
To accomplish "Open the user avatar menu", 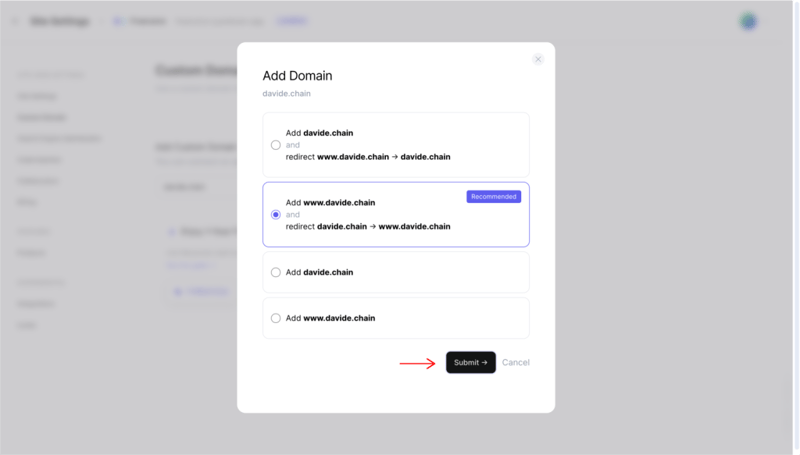I will click(748, 21).
